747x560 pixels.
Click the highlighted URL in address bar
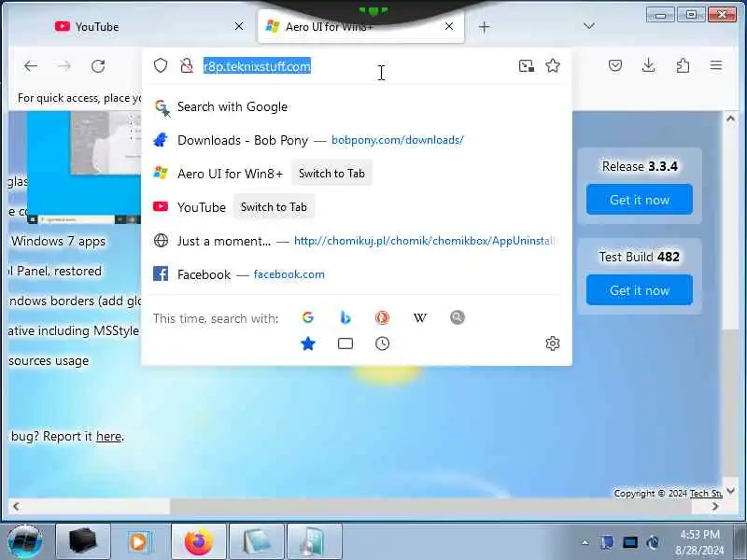pos(257,66)
